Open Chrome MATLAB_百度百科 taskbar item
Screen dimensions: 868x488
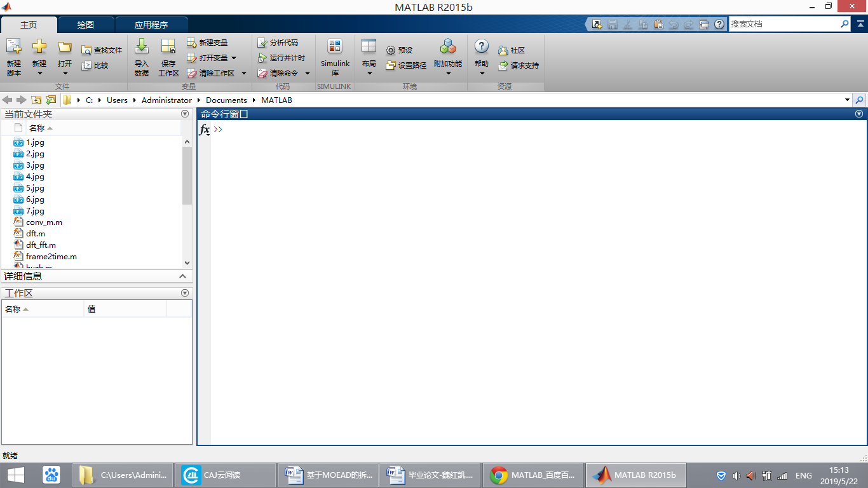(533, 475)
